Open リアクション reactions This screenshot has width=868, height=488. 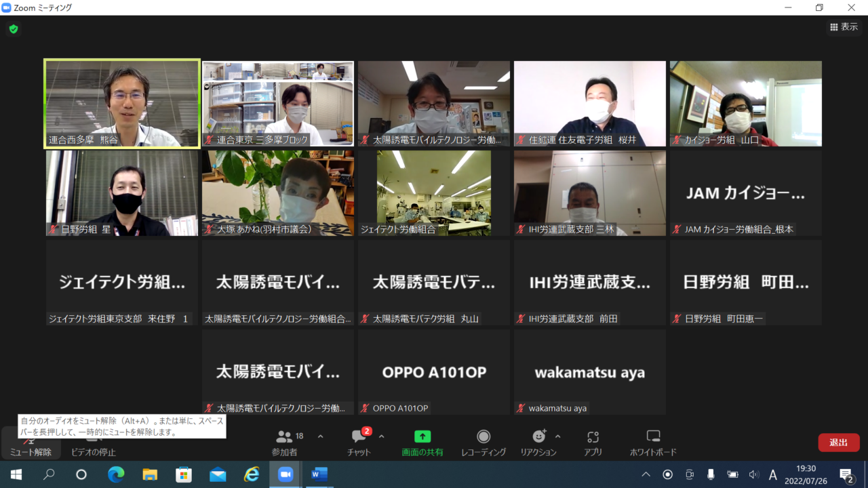pyautogui.click(x=538, y=443)
